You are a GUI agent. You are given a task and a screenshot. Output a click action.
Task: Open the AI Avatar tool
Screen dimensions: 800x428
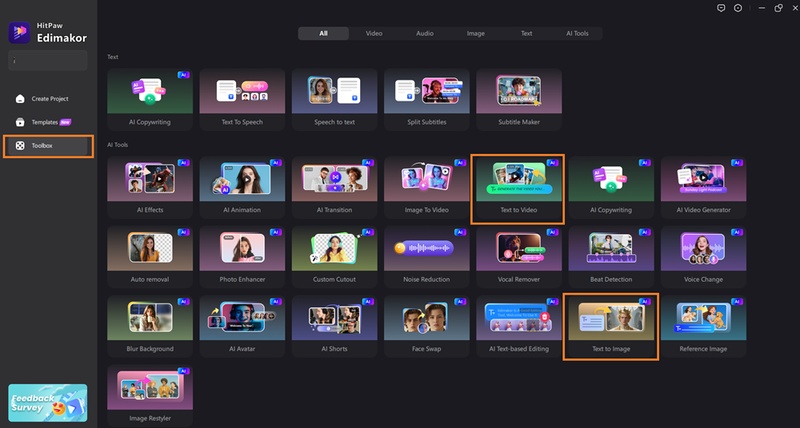pos(242,326)
